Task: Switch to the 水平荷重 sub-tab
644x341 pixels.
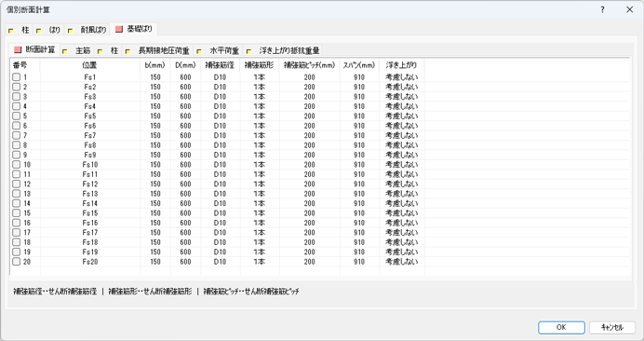Action: (x=218, y=50)
